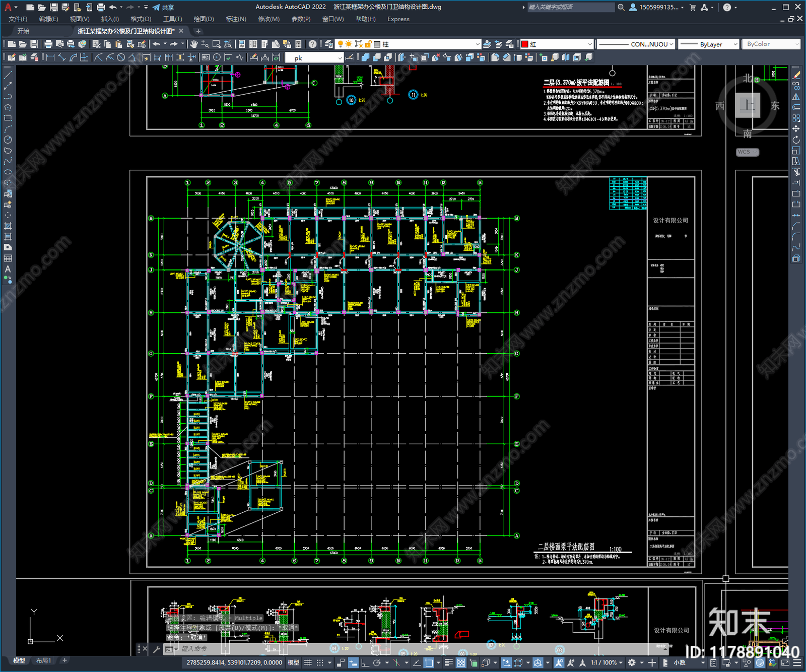Click the red color swatch in color control
The width and height of the screenshot is (806, 672).
tap(525, 44)
